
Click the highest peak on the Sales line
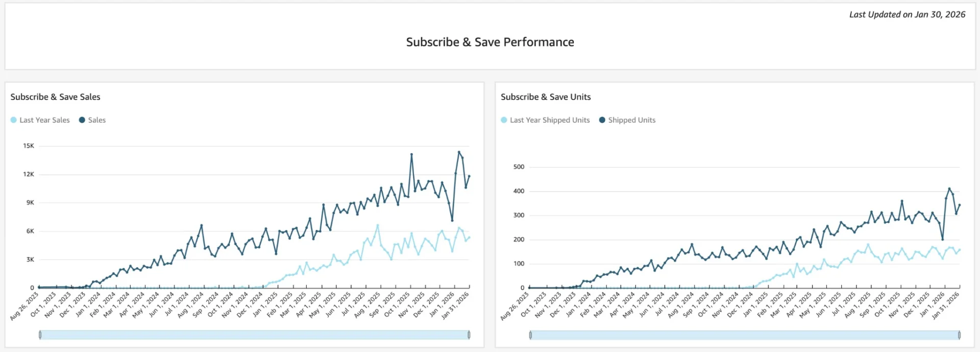pos(459,152)
